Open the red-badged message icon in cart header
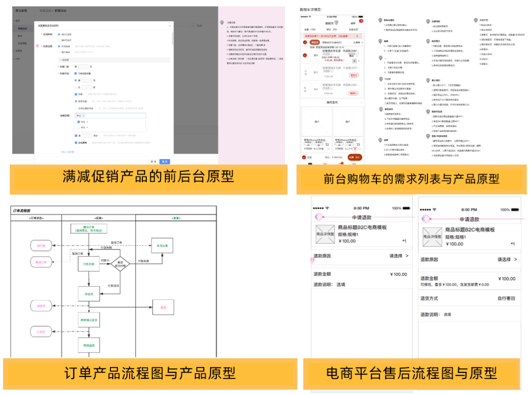The image size is (532, 395). (x=361, y=21)
